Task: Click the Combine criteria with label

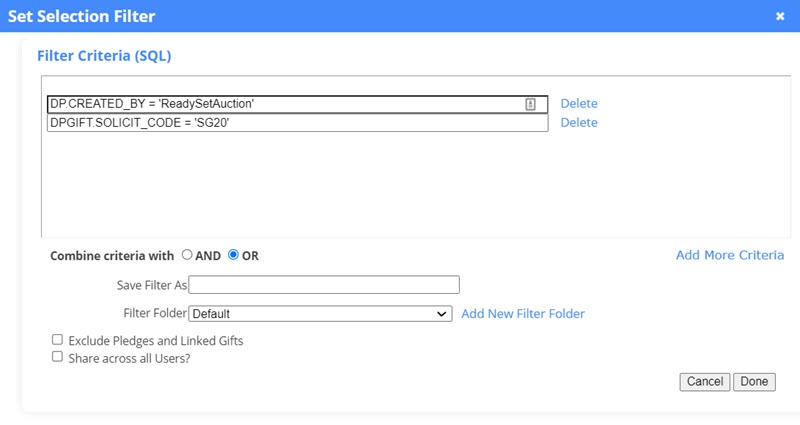Action: click(x=112, y=256)
